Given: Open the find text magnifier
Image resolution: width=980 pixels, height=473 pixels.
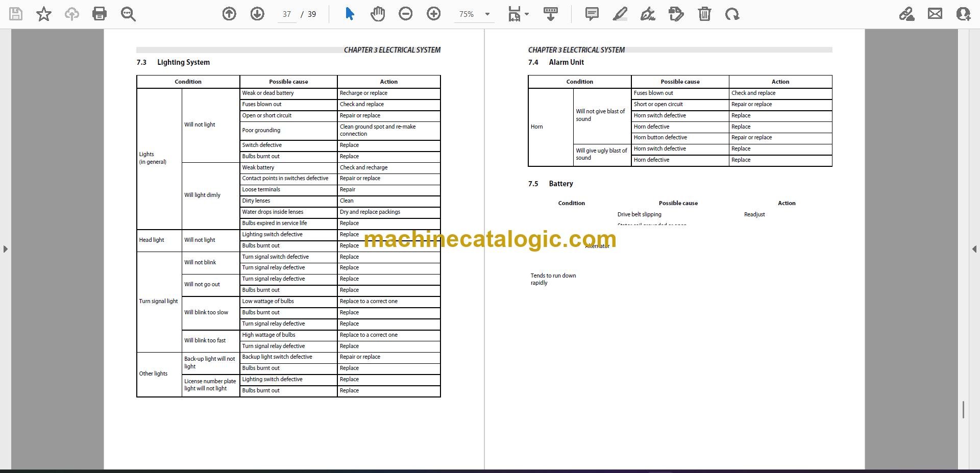Looking at the screenshot, I should (128, 14).
